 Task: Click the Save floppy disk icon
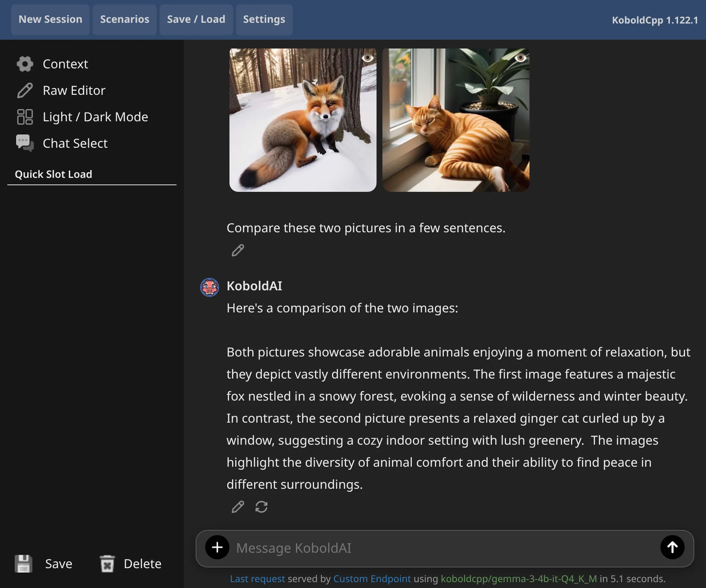[x=24, y=564]
